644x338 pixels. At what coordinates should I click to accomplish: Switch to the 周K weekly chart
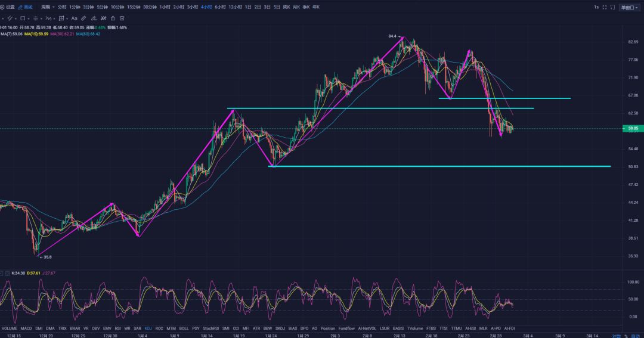[286, 7]
